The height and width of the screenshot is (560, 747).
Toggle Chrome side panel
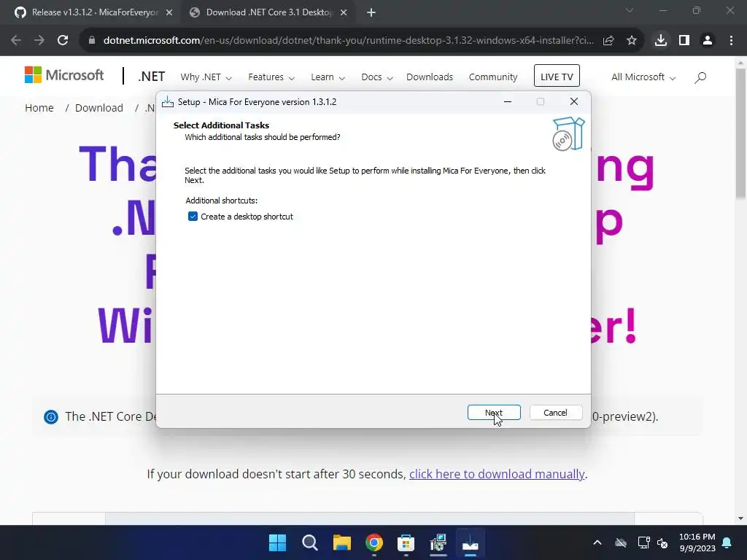click(x=684, y=41)
